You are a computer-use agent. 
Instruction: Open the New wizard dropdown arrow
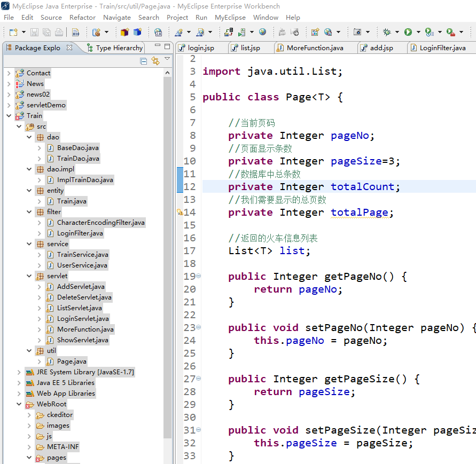coord(24,32)
